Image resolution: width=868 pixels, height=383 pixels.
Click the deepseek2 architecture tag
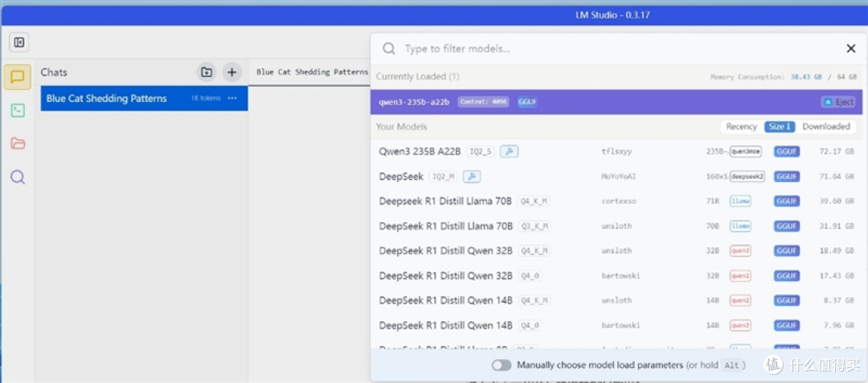pos(747,177)
